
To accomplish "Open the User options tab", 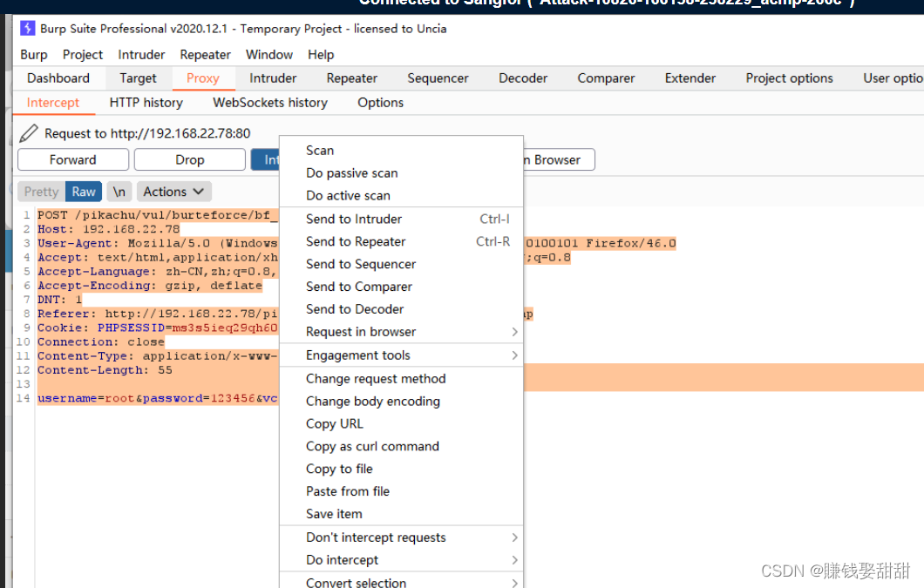I will (x=892, y=78).
